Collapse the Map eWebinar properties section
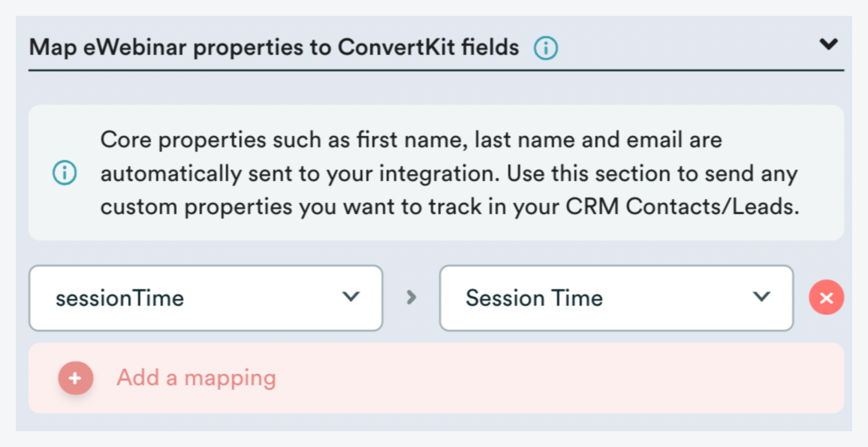 coord(828,45)
